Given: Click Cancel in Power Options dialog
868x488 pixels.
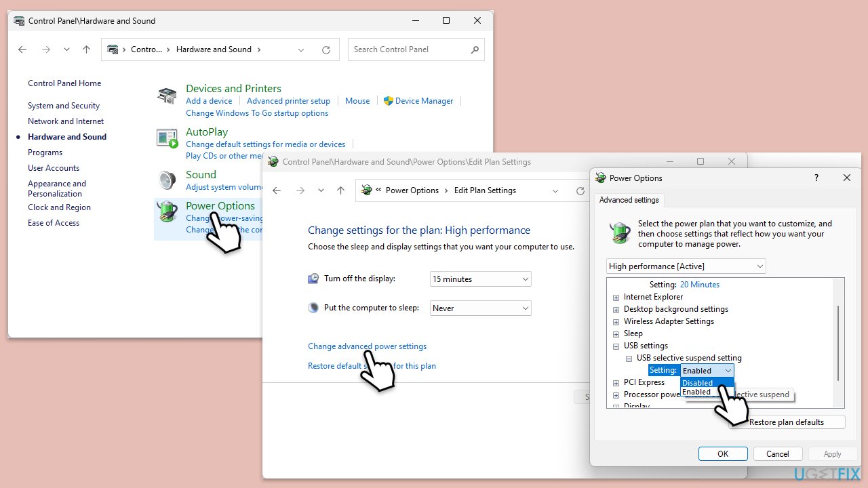Looking at the screenshot, I should pos(778,454).
